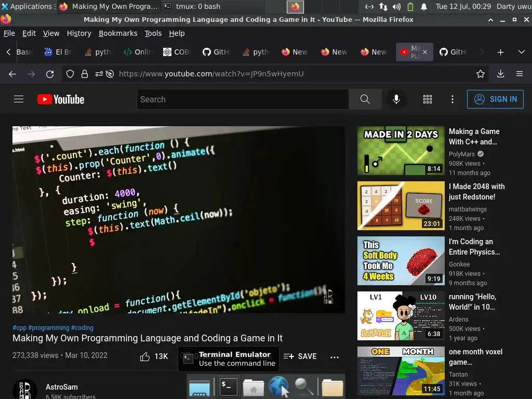The width and height of the screenshot is (532, 399).
Task: Open the Applications menu in panel
Action: (28, 6)
